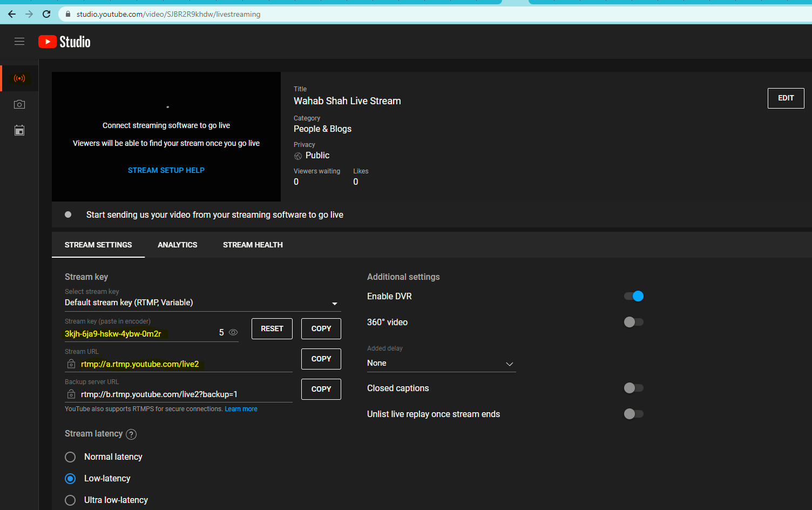The width and height of the screenshot is (812, 510).
Task: Copy the Stream URL
Action: click(x=321, y=359)
